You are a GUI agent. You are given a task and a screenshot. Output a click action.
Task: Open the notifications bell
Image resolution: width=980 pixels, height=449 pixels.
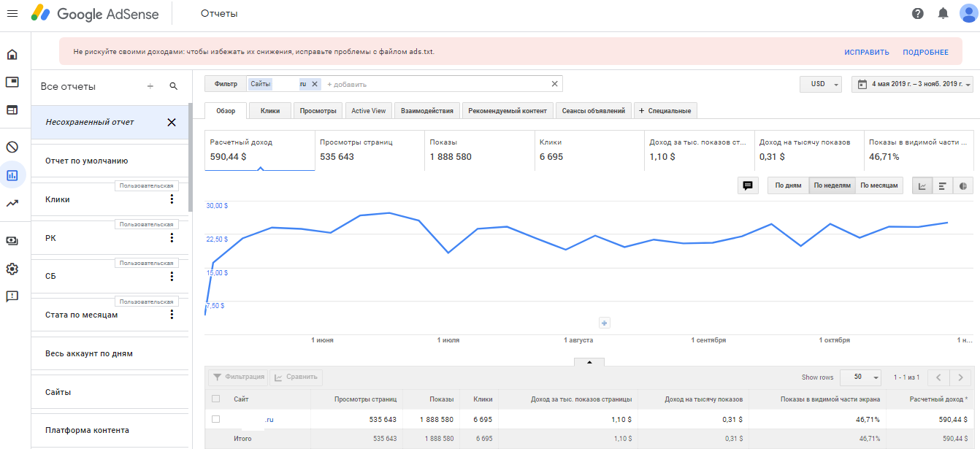click(x=943, y=14)
